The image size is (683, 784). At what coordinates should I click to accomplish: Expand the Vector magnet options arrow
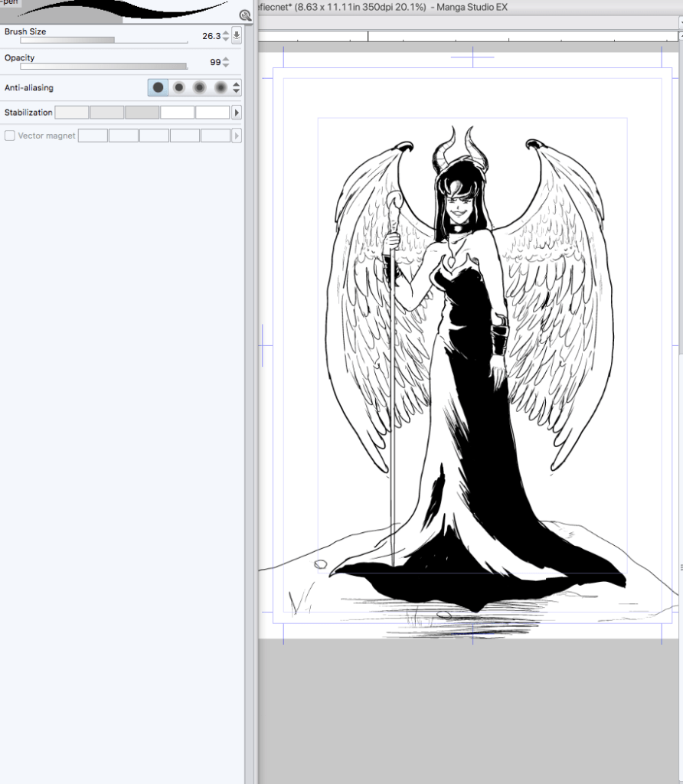click(237, 136)
